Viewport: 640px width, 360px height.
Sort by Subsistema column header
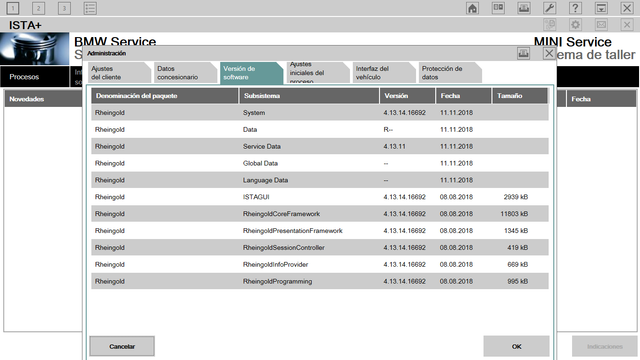coord(309,96)
